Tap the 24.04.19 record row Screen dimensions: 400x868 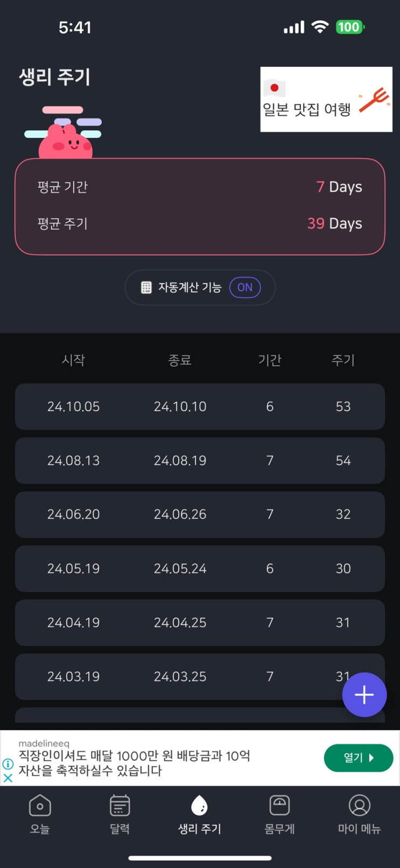[x=200, y=623]
